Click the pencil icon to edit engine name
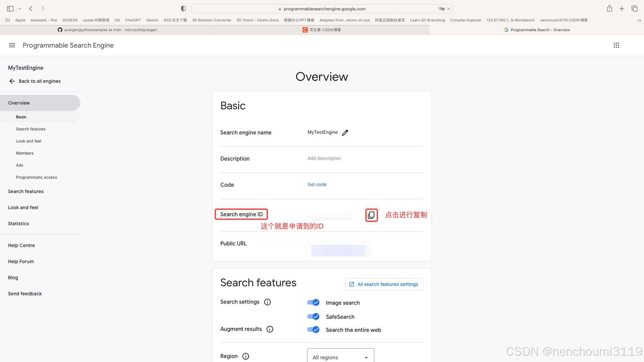The width and height of the screenshot is (644, 362). pos(345,133)
